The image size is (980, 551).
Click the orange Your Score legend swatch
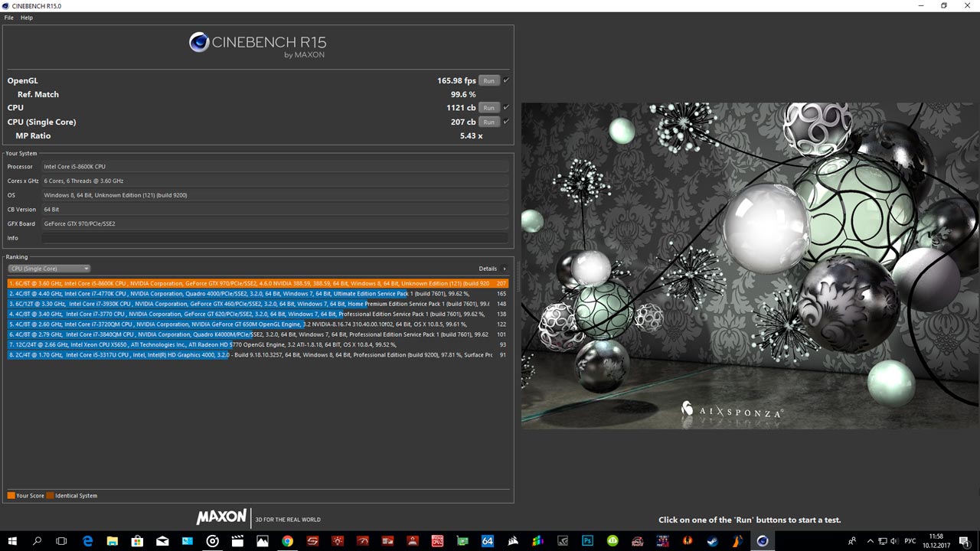coord(11,496)
